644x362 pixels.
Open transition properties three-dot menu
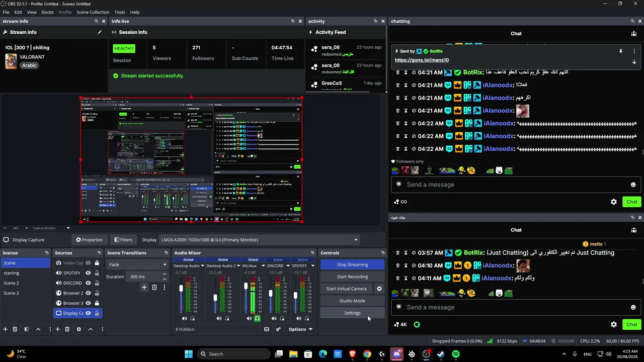(164, 287)
